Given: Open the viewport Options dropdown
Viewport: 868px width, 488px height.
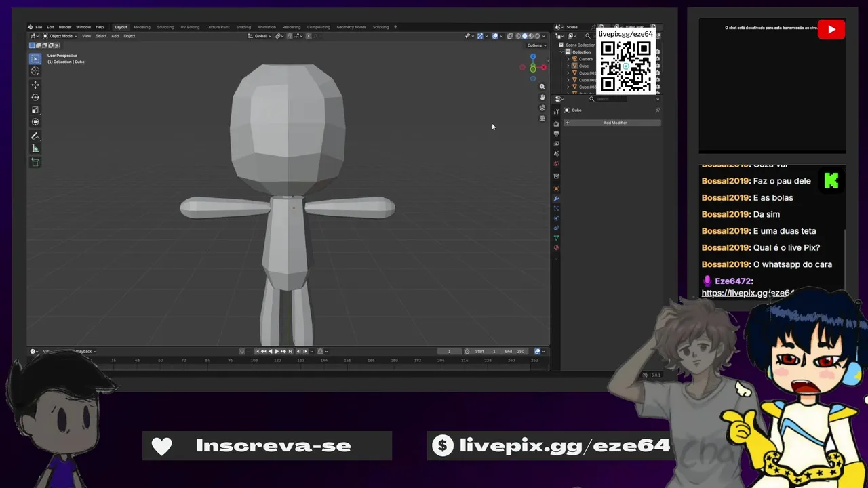Looking at the screenshot, I should pos(536,45).
